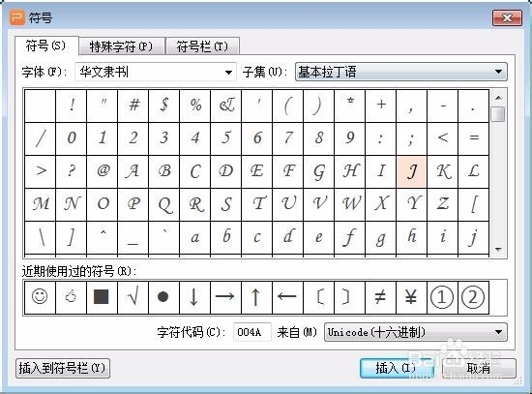
Task: Select the up arrow ↑ recent symbol
Action: tap(257, 297)
